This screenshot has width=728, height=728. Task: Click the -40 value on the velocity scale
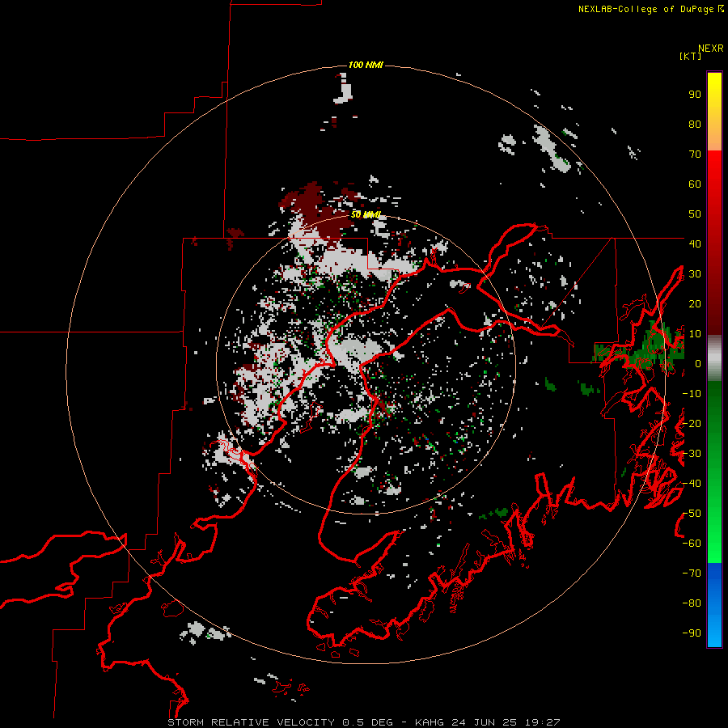pyautogui.click(x=692, y=484)
